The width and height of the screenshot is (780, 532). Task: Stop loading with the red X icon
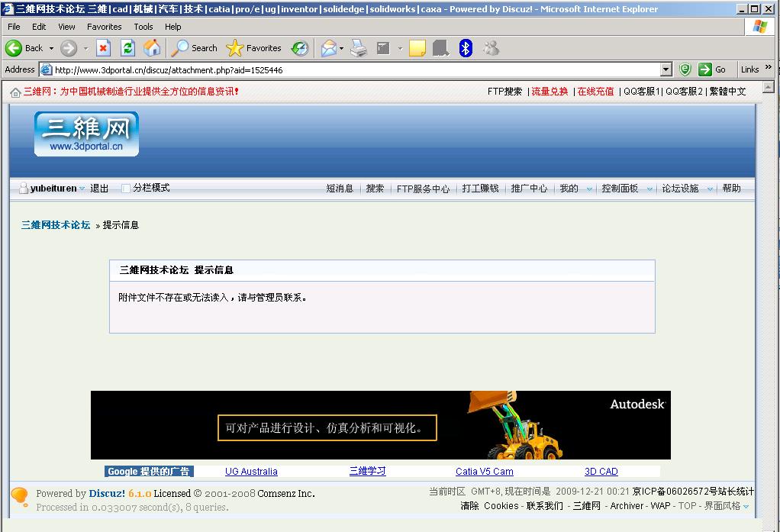[x=103, y=48]
